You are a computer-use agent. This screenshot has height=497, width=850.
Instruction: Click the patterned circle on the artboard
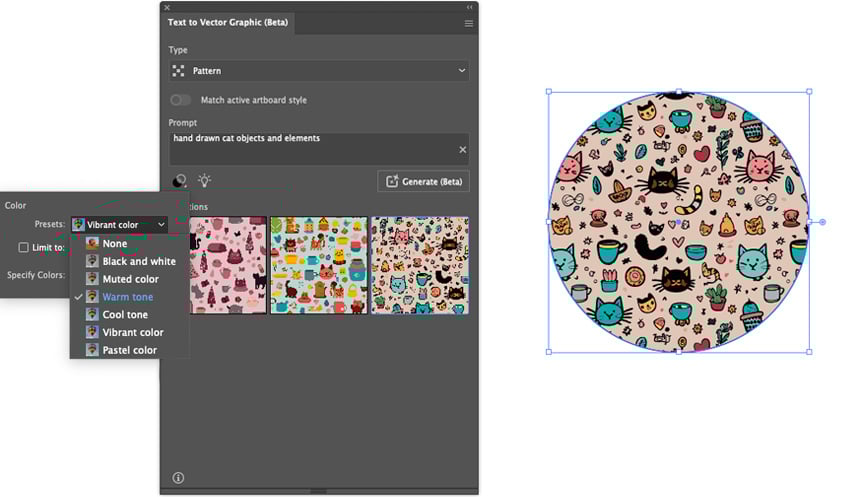(679, 222)
